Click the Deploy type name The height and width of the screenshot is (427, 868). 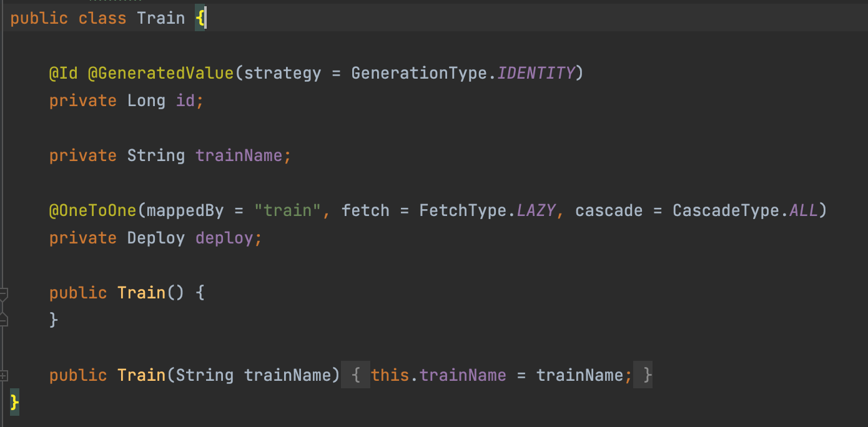click(156, 238)
